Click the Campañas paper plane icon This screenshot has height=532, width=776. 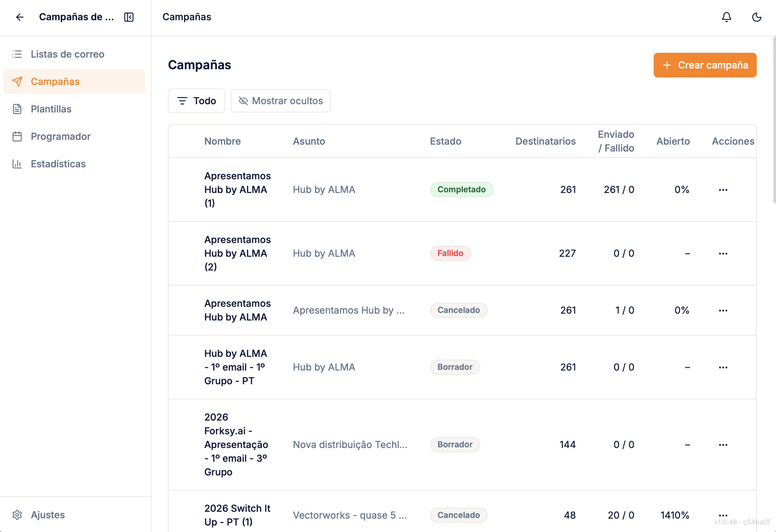click(17, 82)
